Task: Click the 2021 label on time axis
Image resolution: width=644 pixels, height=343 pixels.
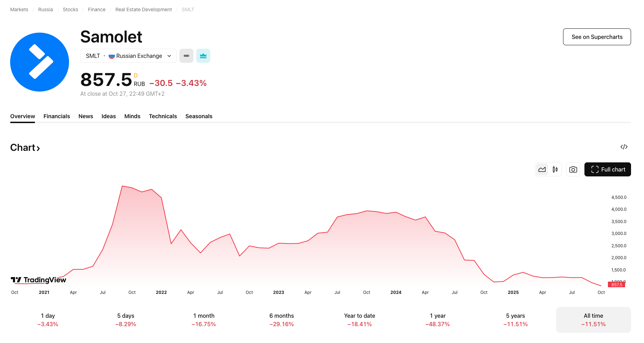Action: pos(44,292)
